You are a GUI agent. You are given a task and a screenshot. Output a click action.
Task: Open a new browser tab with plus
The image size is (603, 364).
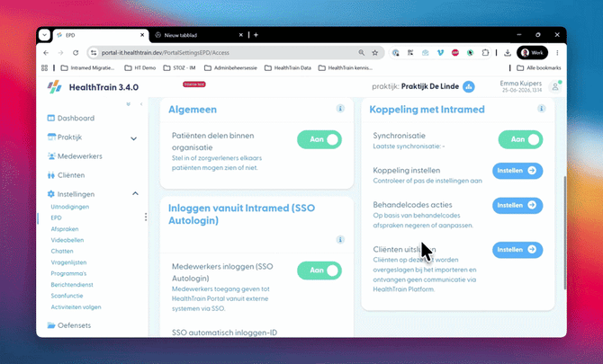pyautogui.click(x=256, y=35)
